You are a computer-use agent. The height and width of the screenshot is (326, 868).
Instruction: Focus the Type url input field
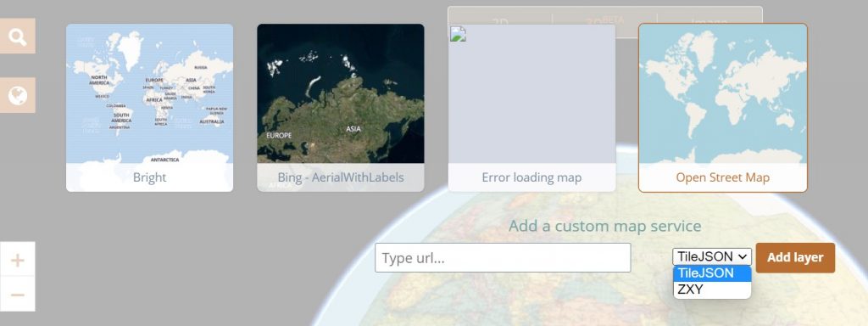tap(503, 258)
